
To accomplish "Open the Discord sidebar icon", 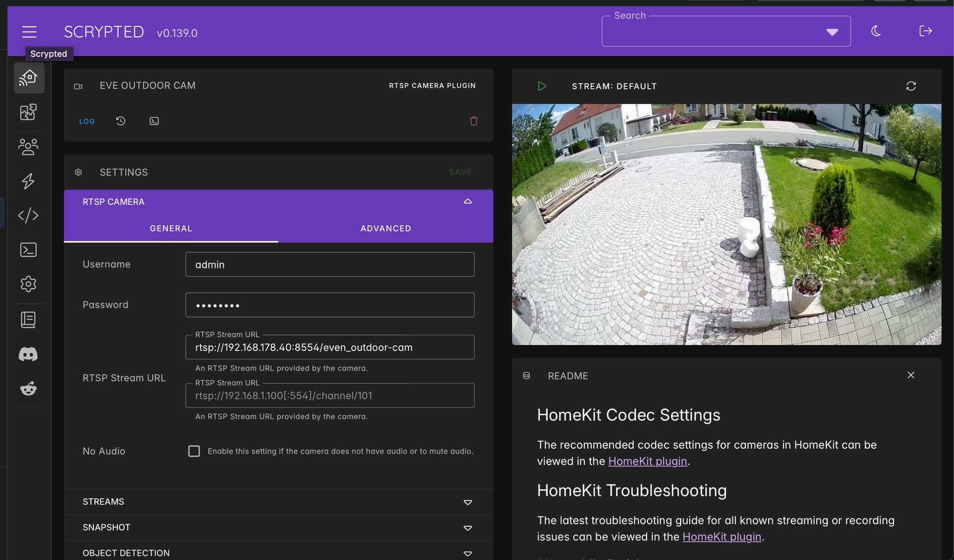I will [x=28, y=354].
